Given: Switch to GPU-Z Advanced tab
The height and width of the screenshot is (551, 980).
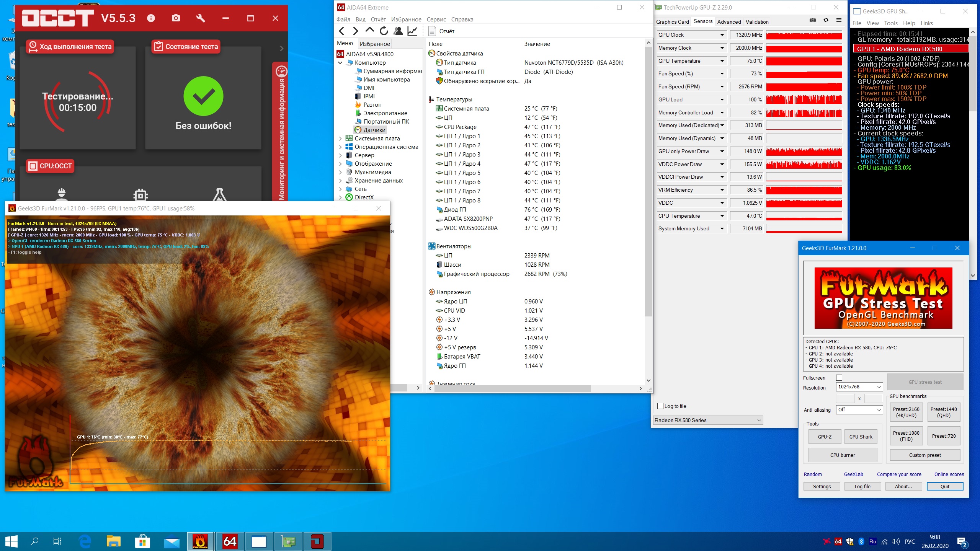Looking at the screenshot, I should (x=729, y=22).
